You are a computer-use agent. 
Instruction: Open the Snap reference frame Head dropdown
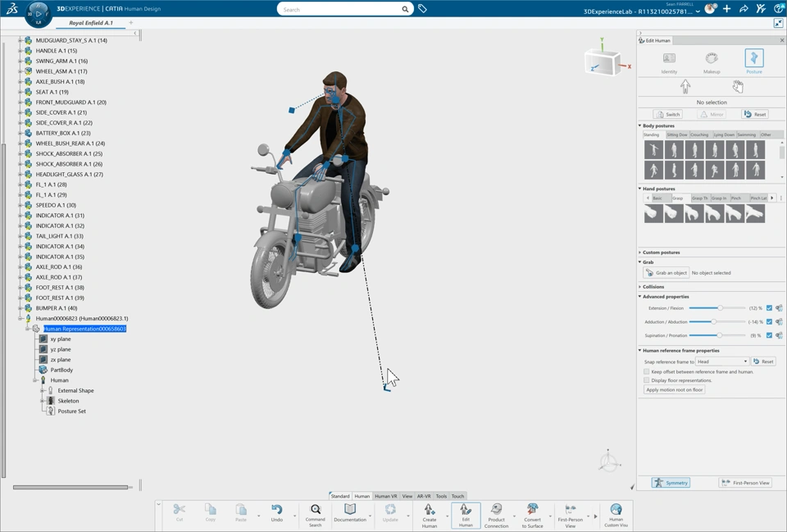click(722, 361)
